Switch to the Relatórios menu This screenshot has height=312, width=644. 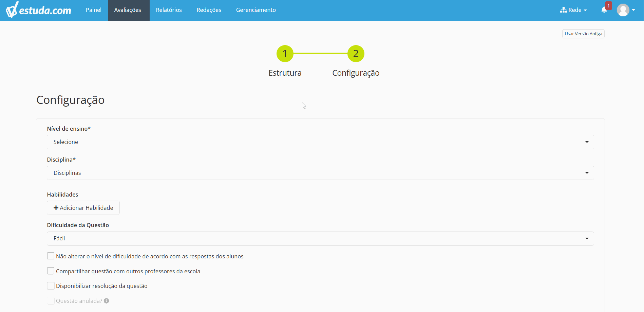click(x=169, y=10)
